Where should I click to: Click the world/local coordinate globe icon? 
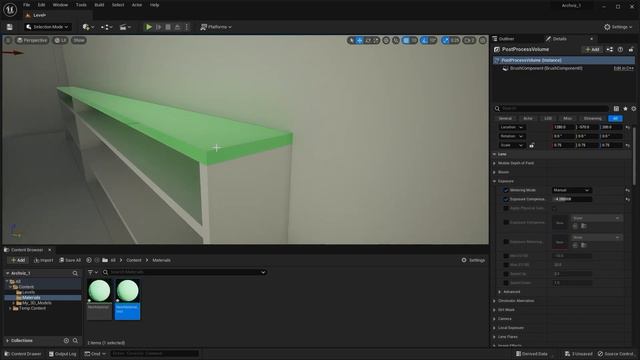(386, 40)
